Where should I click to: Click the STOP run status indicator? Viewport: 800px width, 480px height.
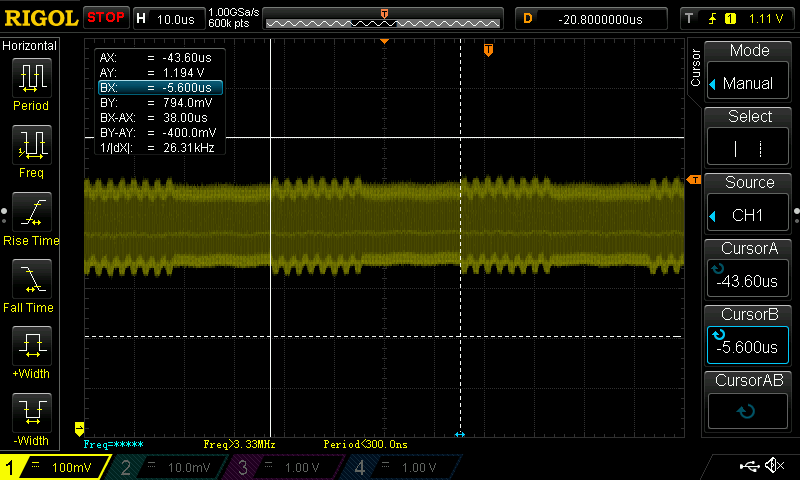pos(106,17)
